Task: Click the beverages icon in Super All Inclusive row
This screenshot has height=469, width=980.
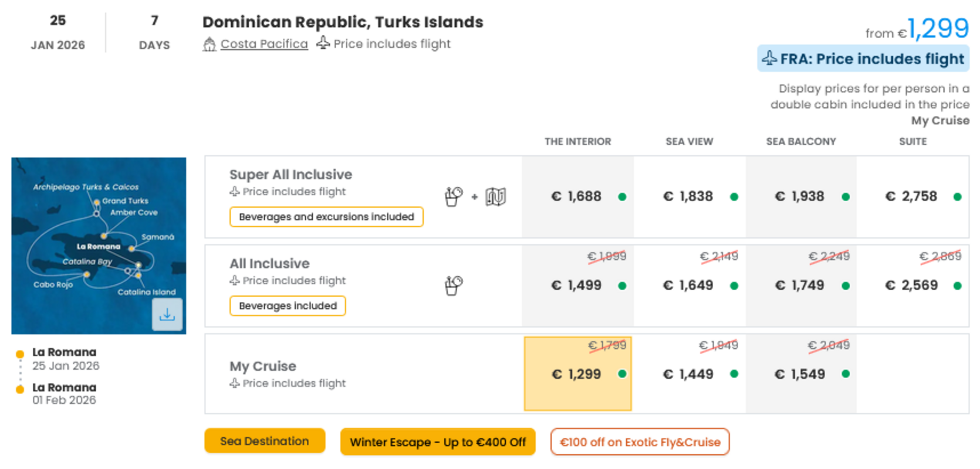Action: tap(454, 197)
